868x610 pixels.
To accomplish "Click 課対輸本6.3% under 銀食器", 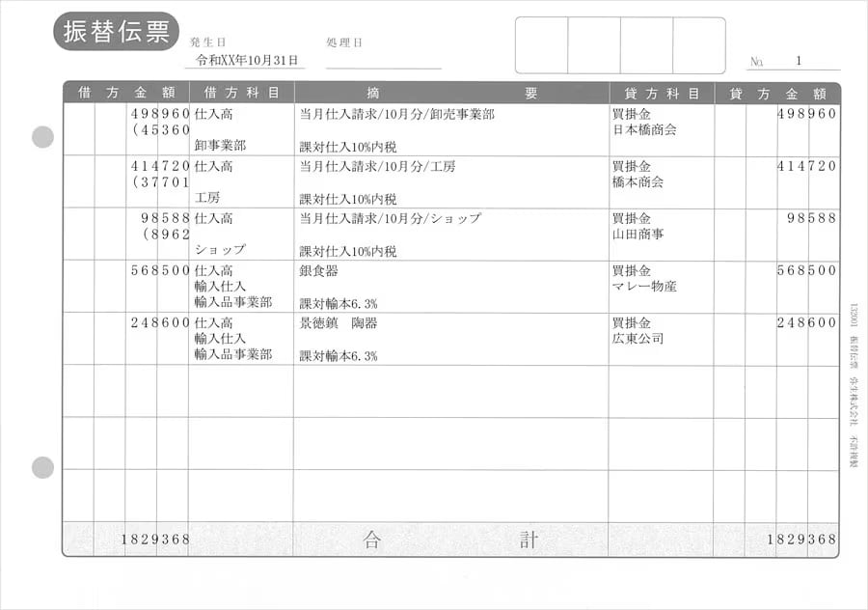I will coord(339,304).
